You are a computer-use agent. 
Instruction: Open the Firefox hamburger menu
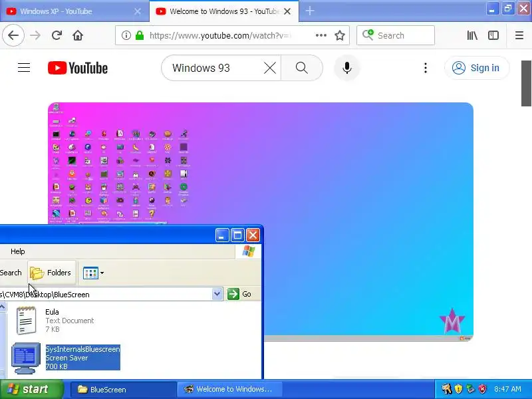pyautogui.click(x=519, y=35)
